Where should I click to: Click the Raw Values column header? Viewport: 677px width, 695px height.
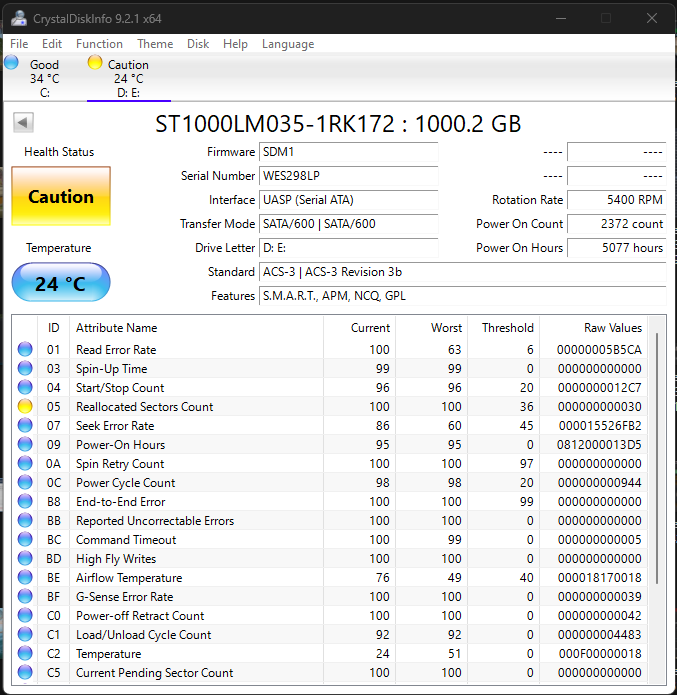(613, 328)
